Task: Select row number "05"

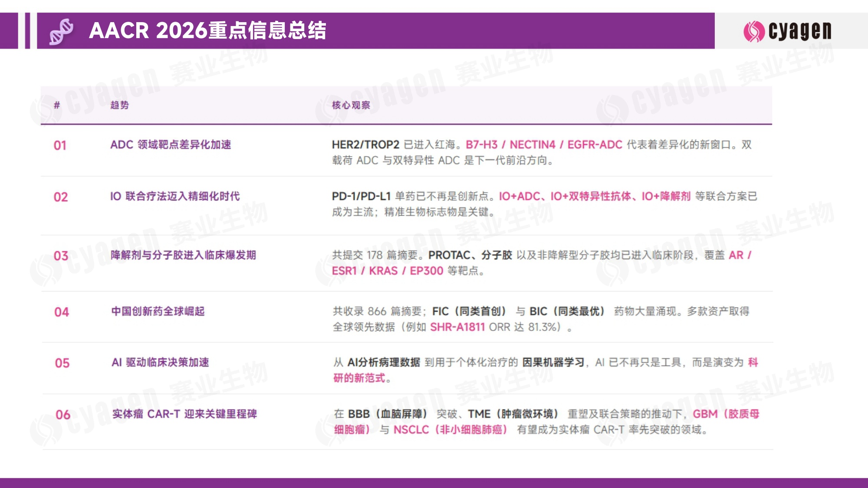Action: click(62, 363)
